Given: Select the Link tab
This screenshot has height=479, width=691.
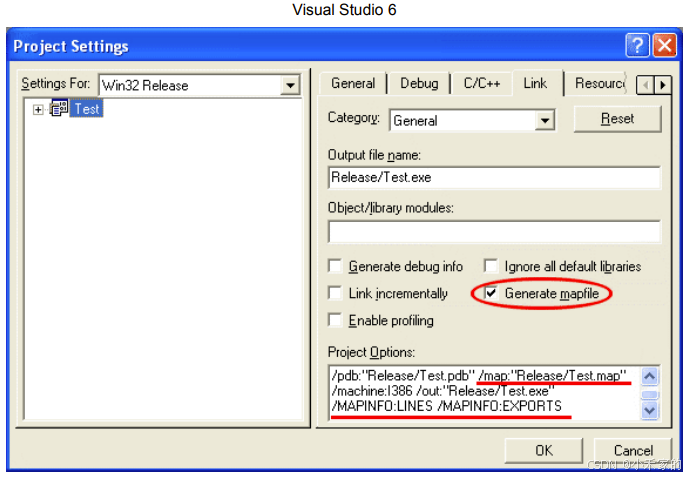Looking at the screenshot, I should [x=535, y=83].
